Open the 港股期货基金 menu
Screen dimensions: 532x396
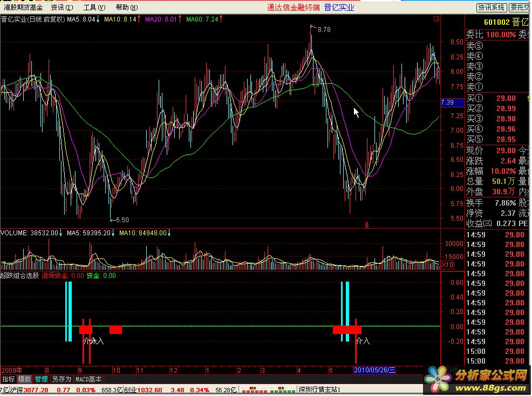pyautogui.click(x=23, y=7)
